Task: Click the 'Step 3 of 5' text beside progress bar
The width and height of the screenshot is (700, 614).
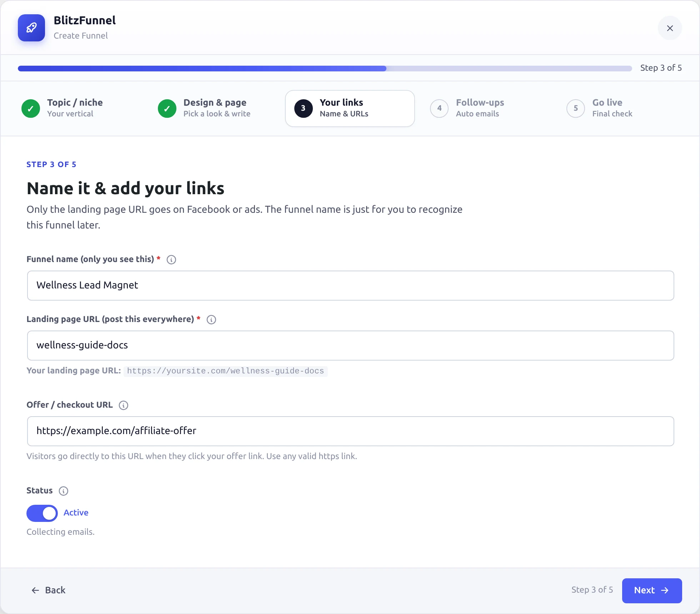Action: click(x=661, y=68)
